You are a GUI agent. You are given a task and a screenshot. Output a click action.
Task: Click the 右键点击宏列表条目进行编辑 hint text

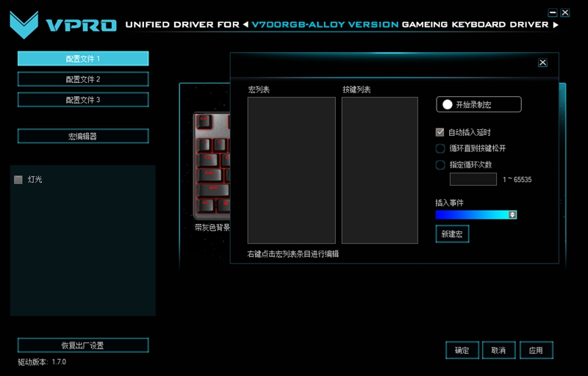coord(293,254)
